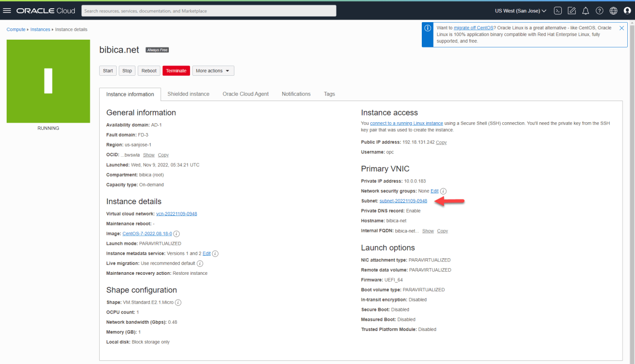
Task: Copy the public IP address
Action: 441,142
